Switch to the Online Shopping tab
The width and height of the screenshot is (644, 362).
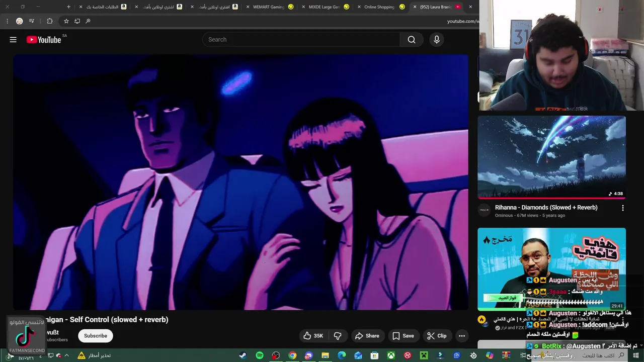tap(380, 7)
